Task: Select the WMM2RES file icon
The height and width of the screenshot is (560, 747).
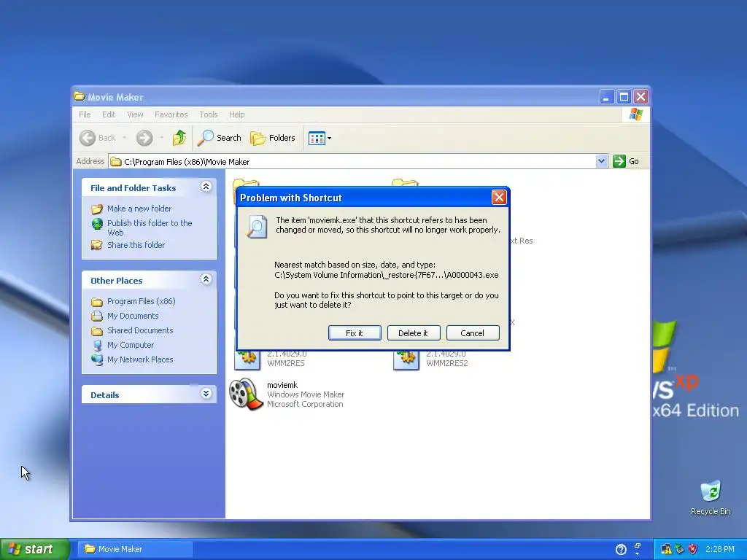Action: 247,359
